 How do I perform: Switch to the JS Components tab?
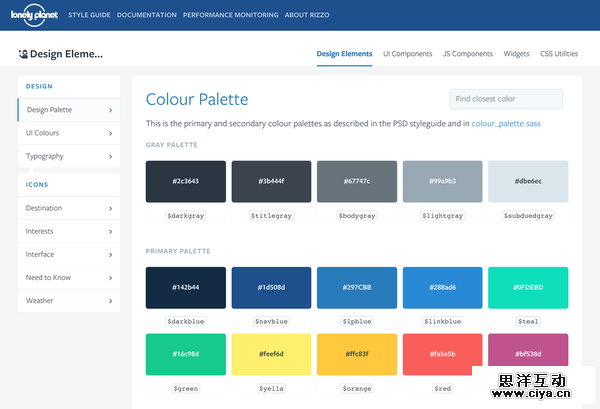click(466, 54)
